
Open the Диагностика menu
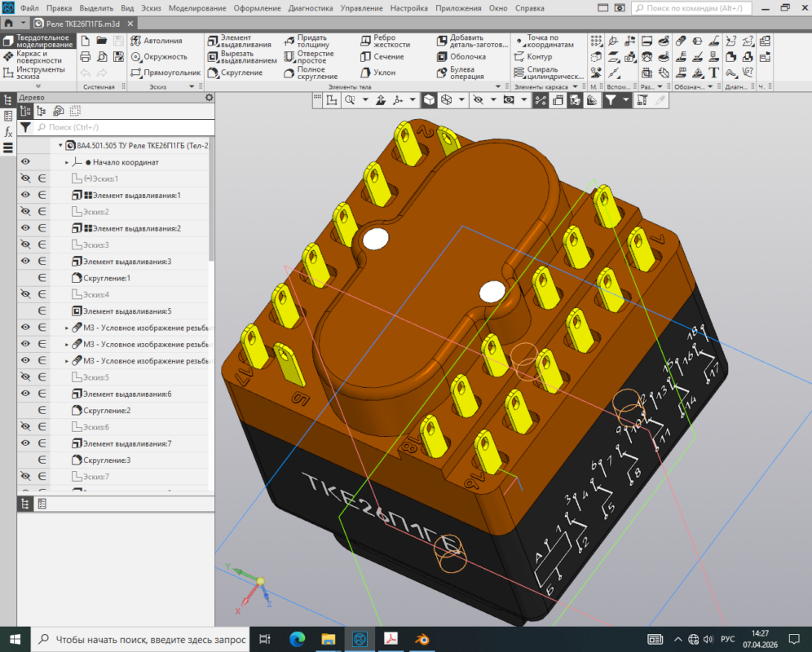click(x=311, y=8)
